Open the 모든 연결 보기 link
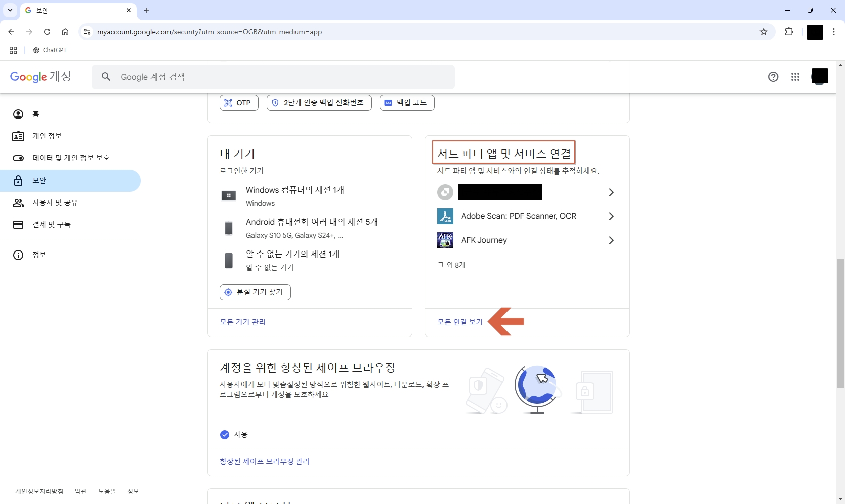Viewport: 845px width, 504px height. point(458,322)
